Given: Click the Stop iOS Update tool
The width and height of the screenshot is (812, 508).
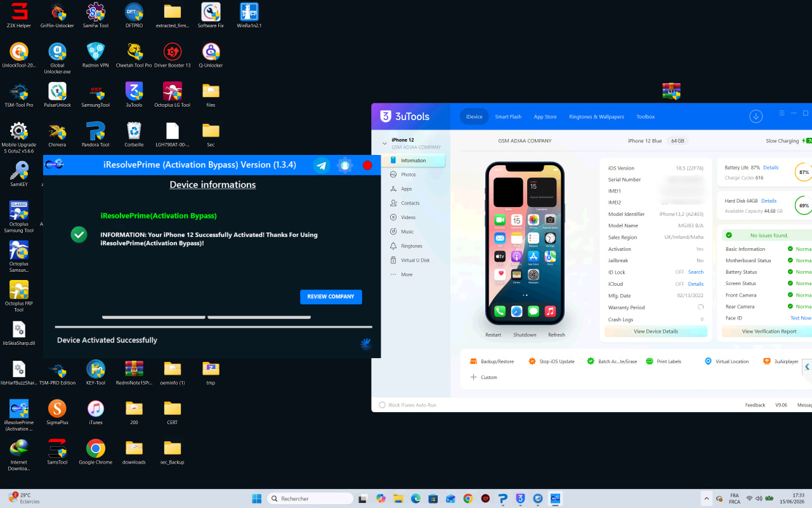Looking at the screenshot, I should [551, 361].
